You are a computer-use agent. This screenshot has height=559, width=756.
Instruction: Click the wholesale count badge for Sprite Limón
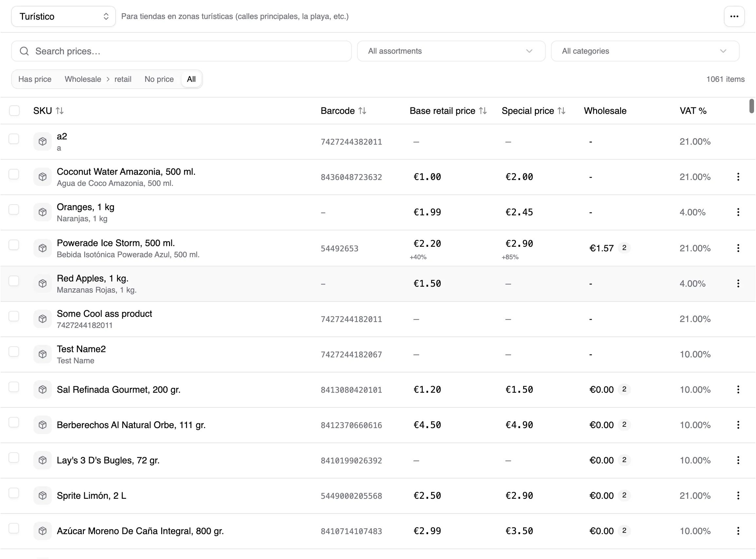click(624, 495)
